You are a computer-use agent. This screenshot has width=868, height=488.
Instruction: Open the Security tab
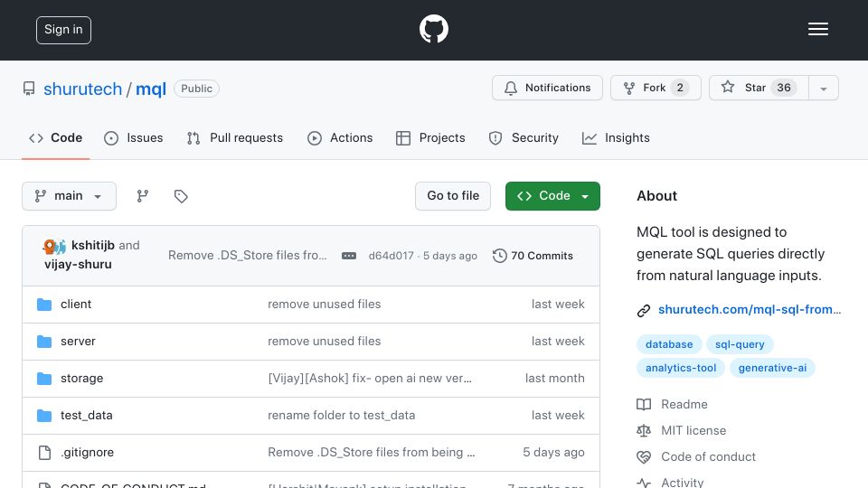pyautogui.click(x=524, y=137)
